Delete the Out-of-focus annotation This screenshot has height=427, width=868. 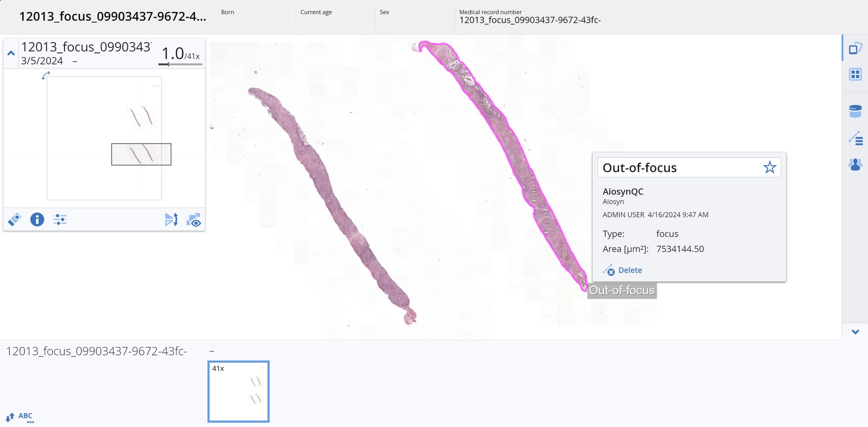(623, 270)
